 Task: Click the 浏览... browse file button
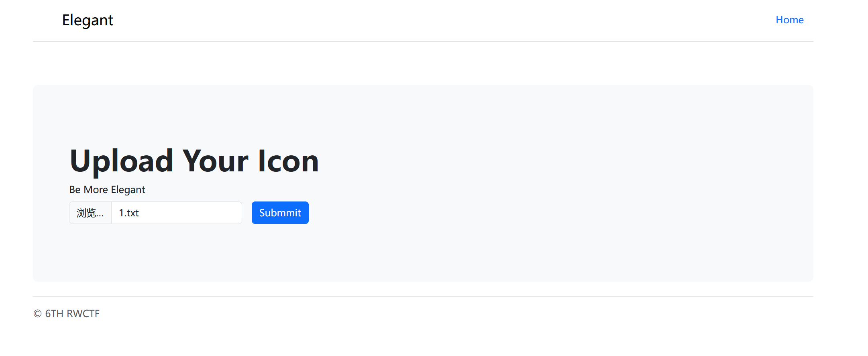(x=90, y=213)
